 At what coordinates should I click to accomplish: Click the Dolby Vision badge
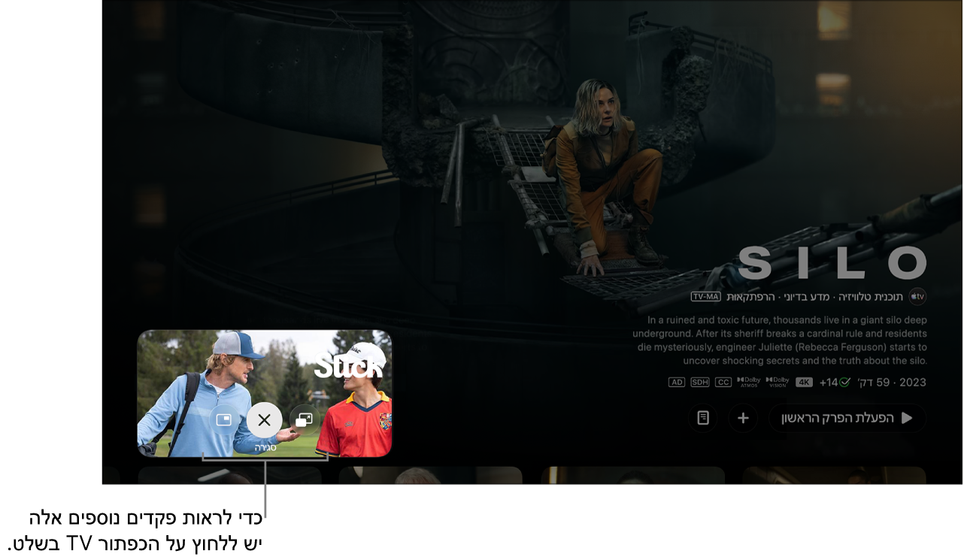[x=777, y=382]
